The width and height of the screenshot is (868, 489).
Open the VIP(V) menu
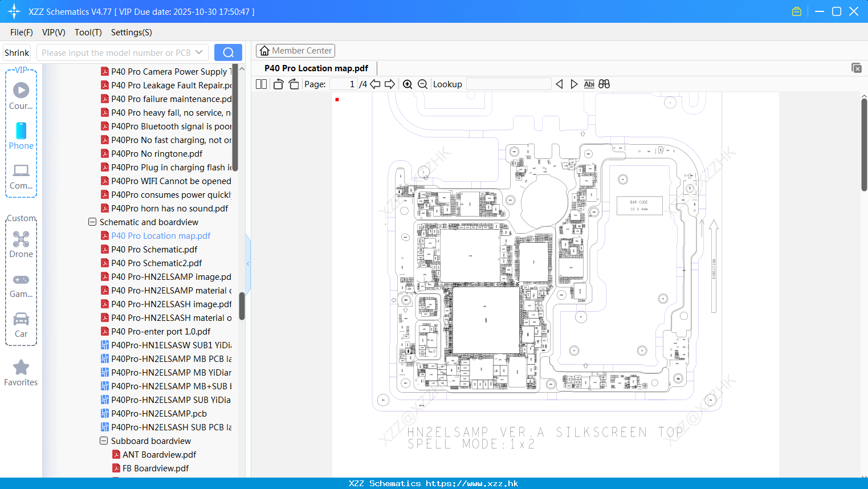(x=54, y=32)
